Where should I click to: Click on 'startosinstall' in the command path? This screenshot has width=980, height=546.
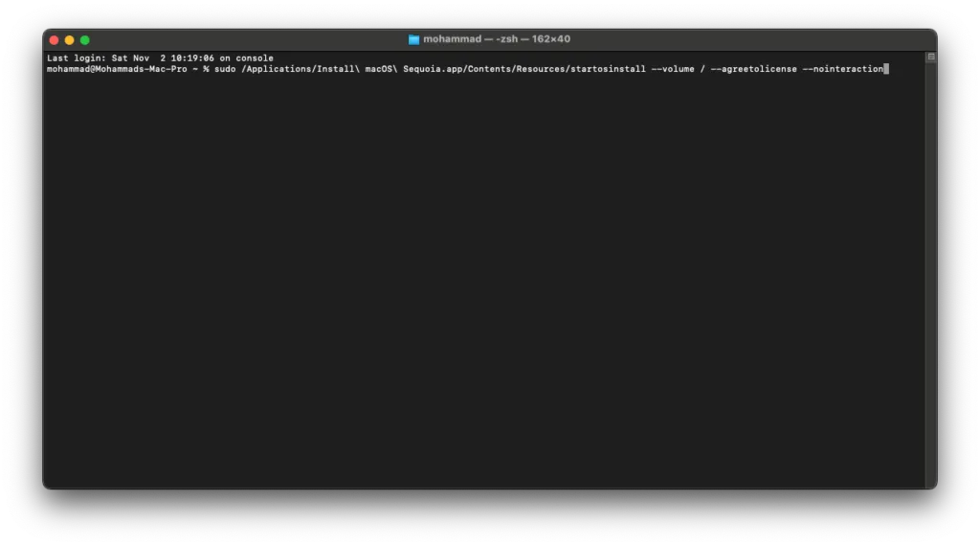pyautogui.click(x=608, y=69)
